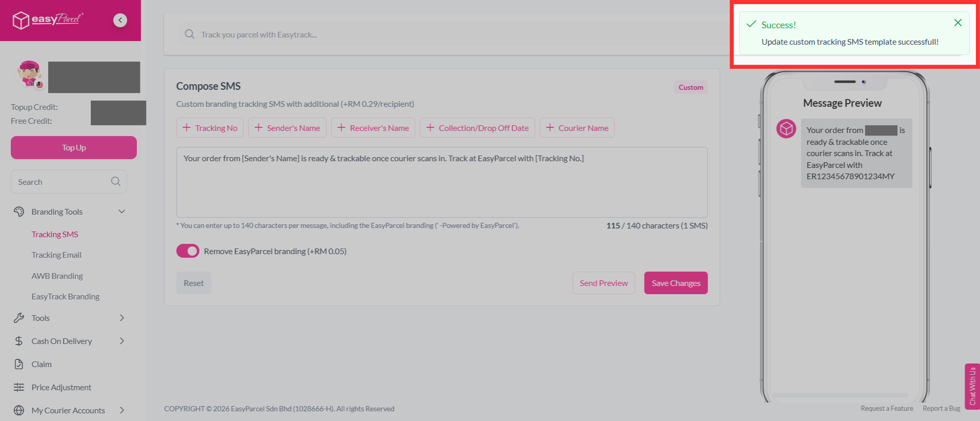Click the Tools wrench icon
Image resolution: width=980 pixels, height=421 pixels.
tap(19, 318)
